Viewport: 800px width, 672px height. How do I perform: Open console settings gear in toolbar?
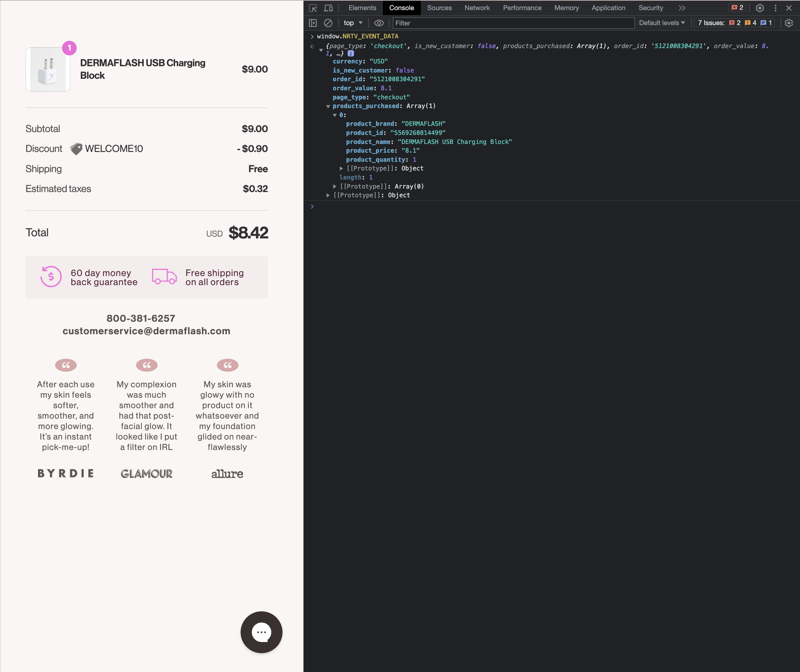tap(789, 23)
